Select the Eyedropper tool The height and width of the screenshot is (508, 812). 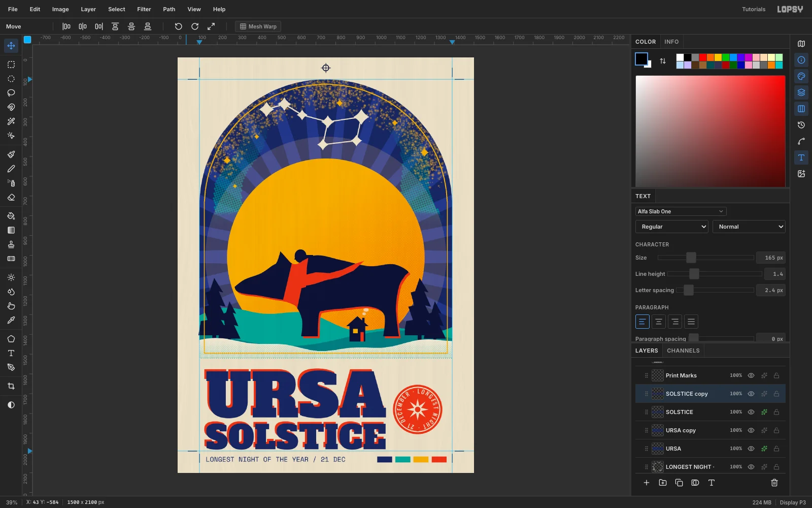11,321
